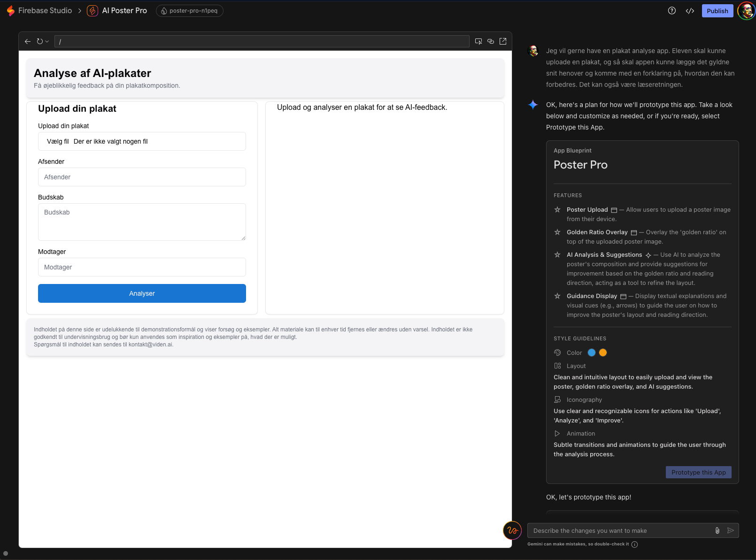Click the AI sparkle icon after AI Analysis
Screen dimensions: 756x560
(x=648, y=255)
